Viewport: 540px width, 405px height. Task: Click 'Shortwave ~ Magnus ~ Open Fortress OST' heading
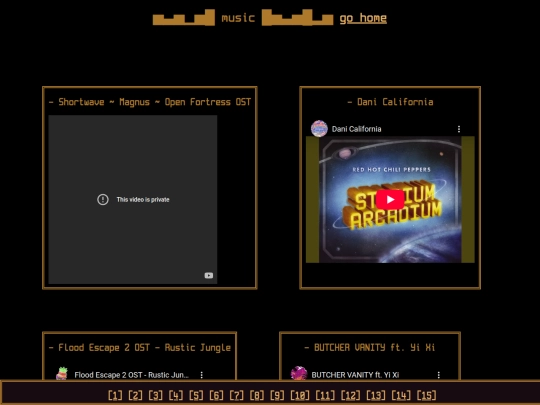150,102
